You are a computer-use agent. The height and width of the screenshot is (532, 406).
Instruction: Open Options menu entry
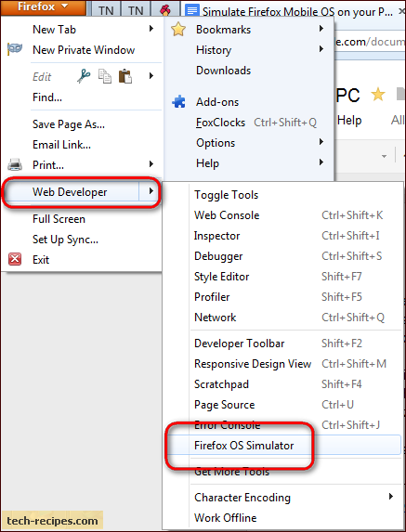tap(249, 143)
